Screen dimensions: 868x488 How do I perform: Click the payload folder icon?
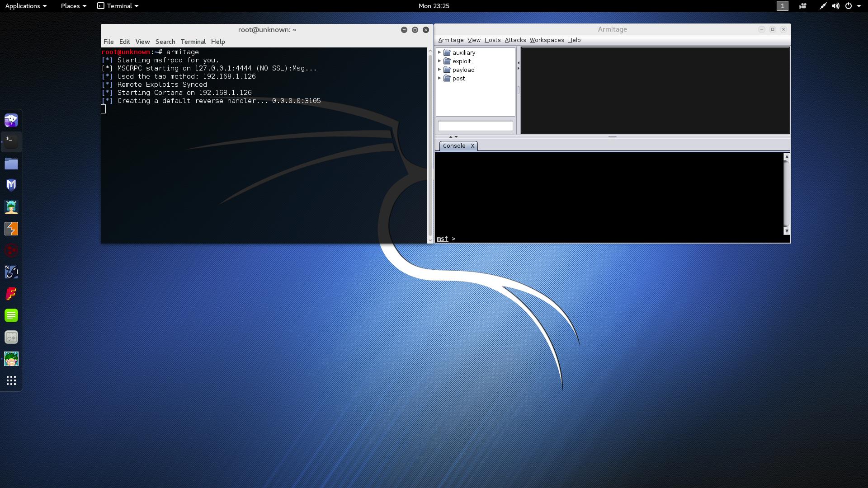click(447, 70)
